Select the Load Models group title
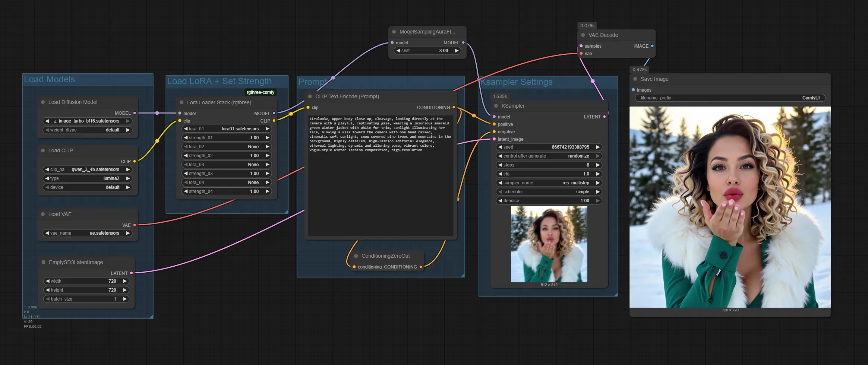The image size is (868, 365). (50, 79)
